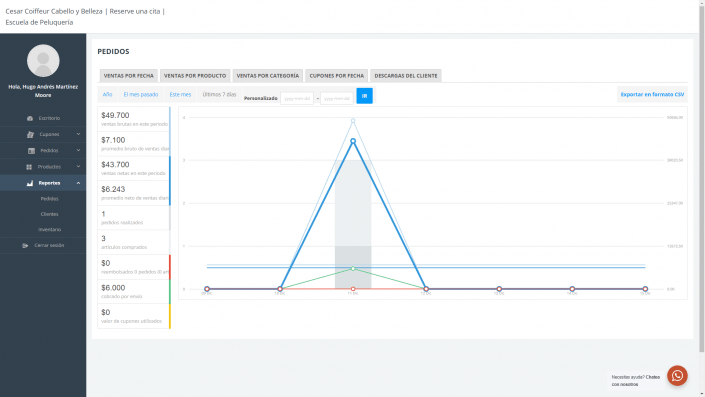Click the Cerrar sesión logout icon

click(25, 245)
